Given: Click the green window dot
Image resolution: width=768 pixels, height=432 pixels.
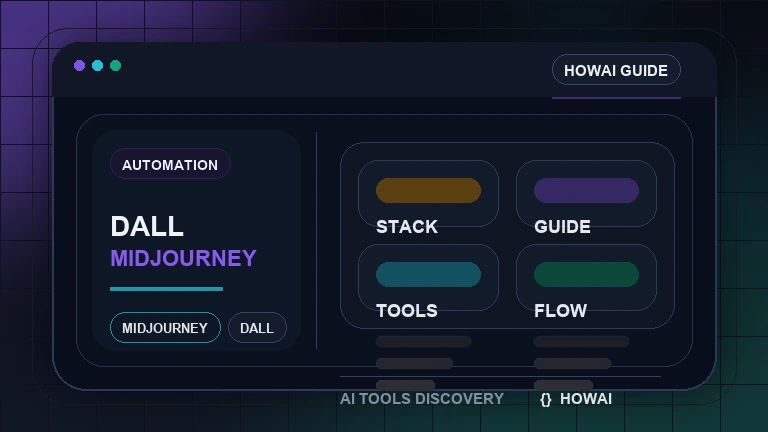Looking at the screenshot, I should [x=116, y=66].
